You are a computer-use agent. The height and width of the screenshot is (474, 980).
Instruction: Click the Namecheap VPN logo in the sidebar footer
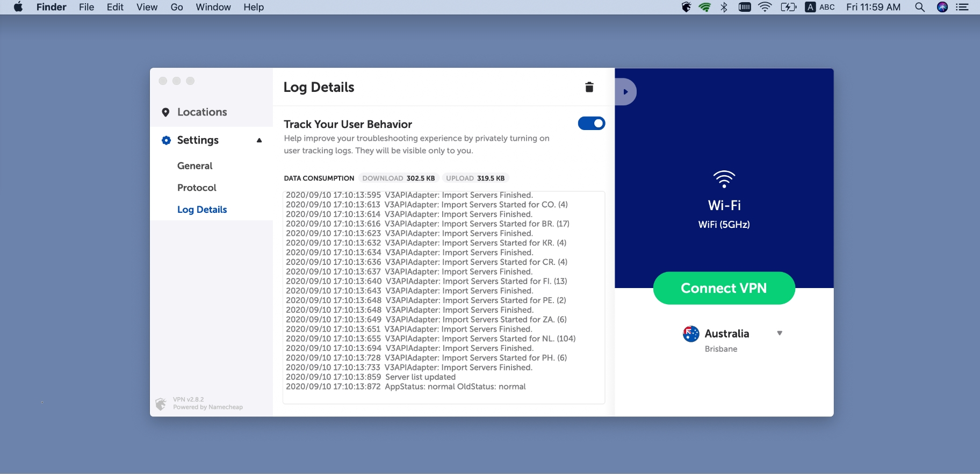coord(161,404)
